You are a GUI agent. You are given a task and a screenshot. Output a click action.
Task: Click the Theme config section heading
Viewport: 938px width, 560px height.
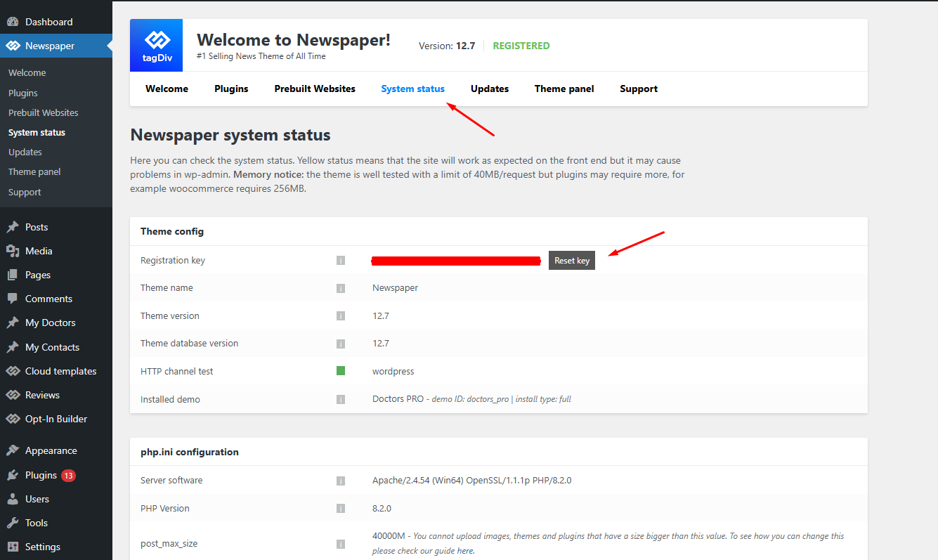pos(172,231)
